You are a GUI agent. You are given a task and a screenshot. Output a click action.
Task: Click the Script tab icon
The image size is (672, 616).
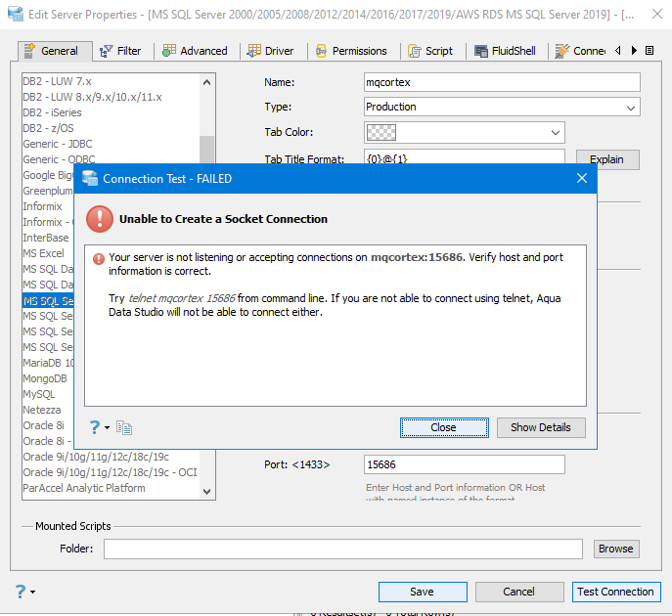[415, 51]
